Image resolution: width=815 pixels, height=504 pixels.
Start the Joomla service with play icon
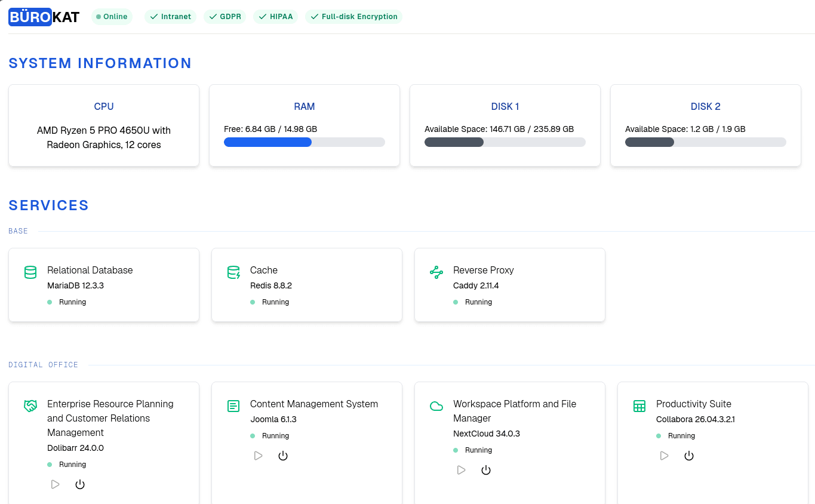pos(258,456)
